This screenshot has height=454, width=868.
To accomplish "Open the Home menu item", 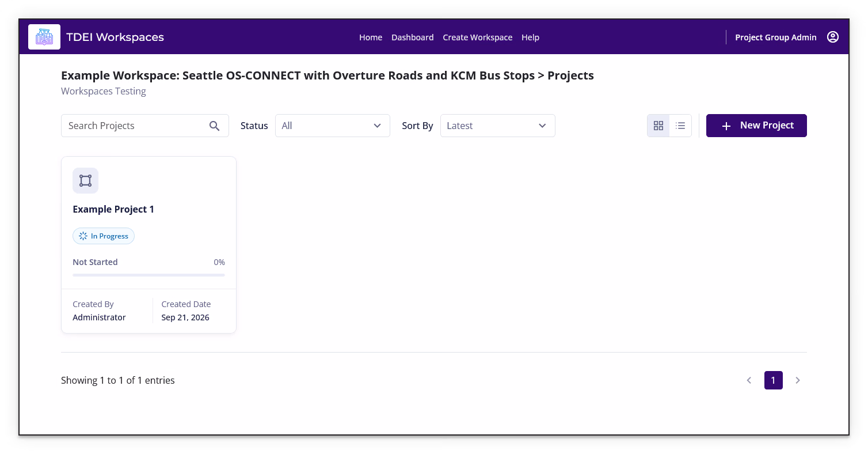I will pos(371,37).
